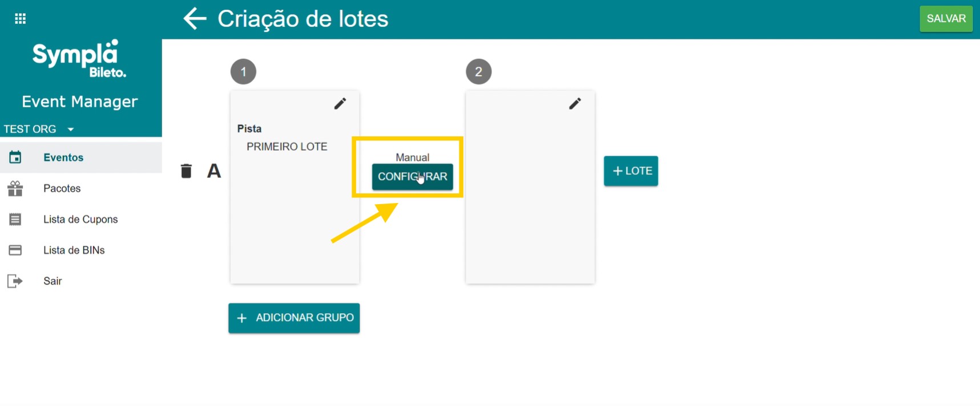Expand the TEST ORG organization dropdown
The image size is (980, 406).
(x=71, y=129)
